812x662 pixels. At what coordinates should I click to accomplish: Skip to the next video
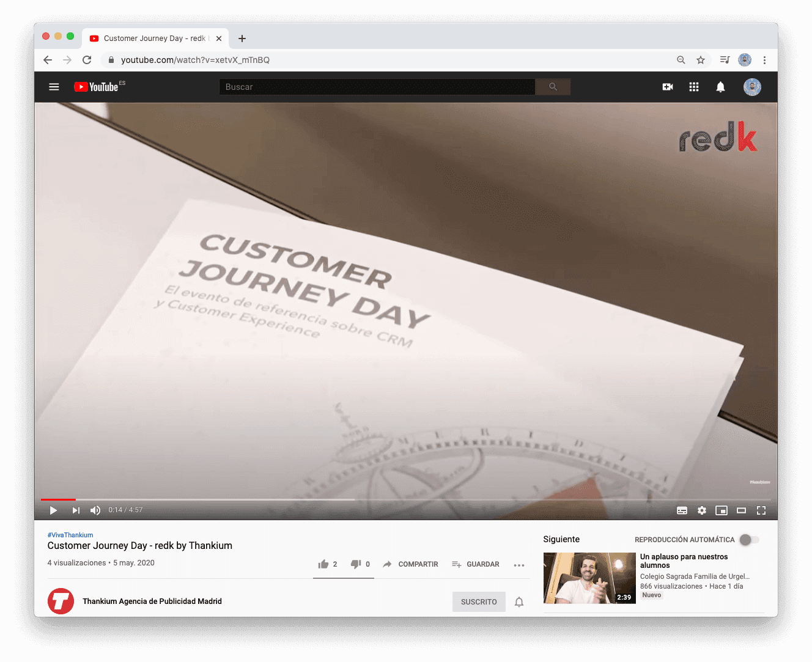tap(76, 510)
